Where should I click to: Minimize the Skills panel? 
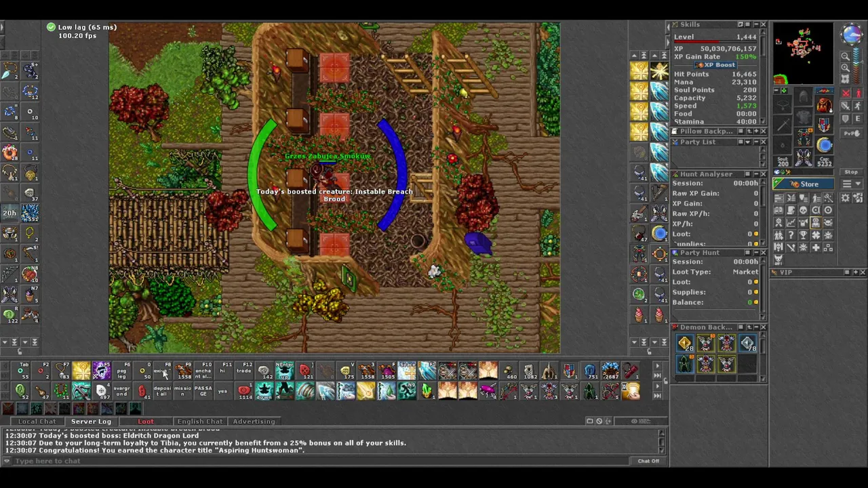coord(756,24)
